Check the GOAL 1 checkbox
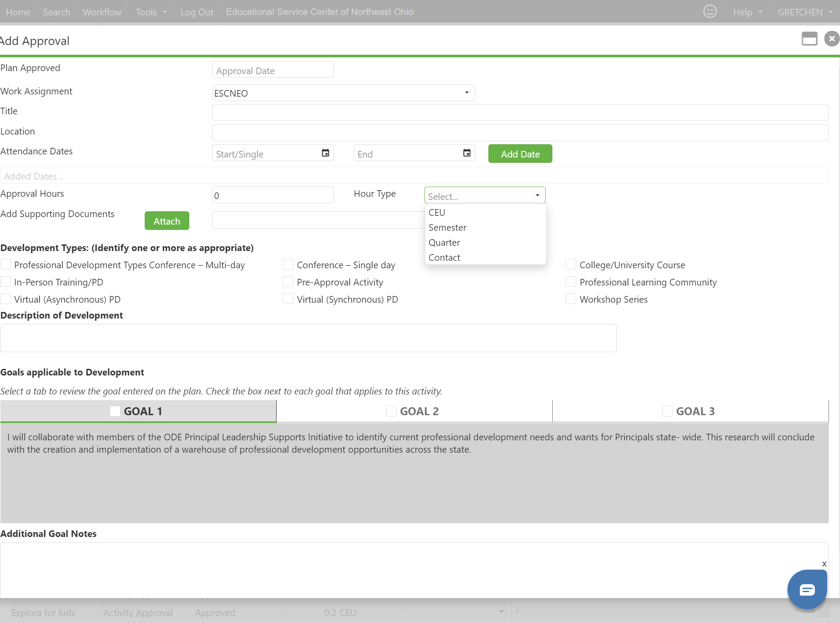The image size is (840, 623). [115, 411]
